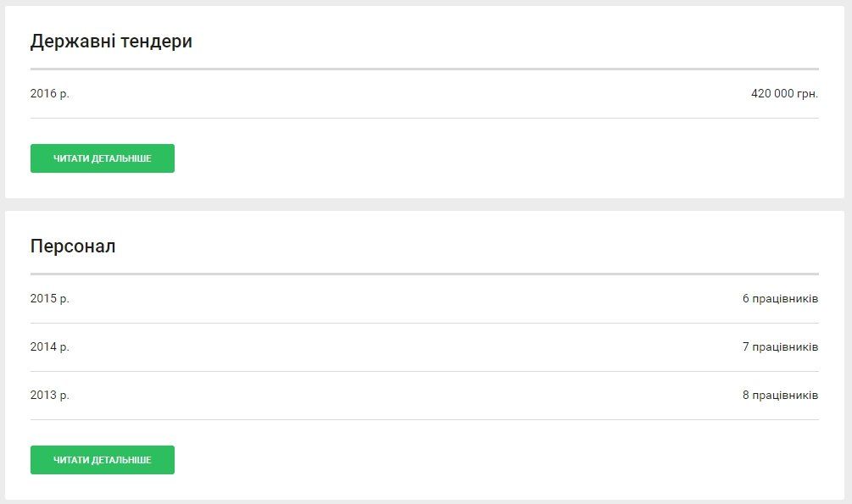Click the 2016 р. year label

click(50, 93)
